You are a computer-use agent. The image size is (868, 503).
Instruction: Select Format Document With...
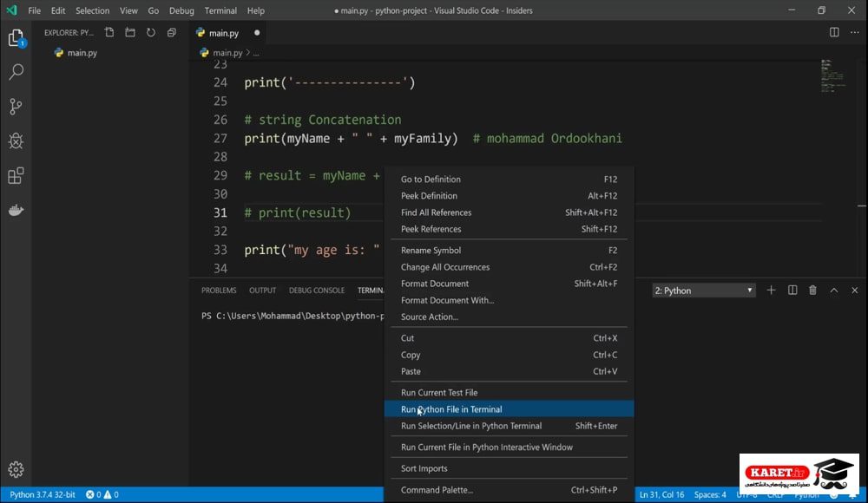tap(509, 300)
